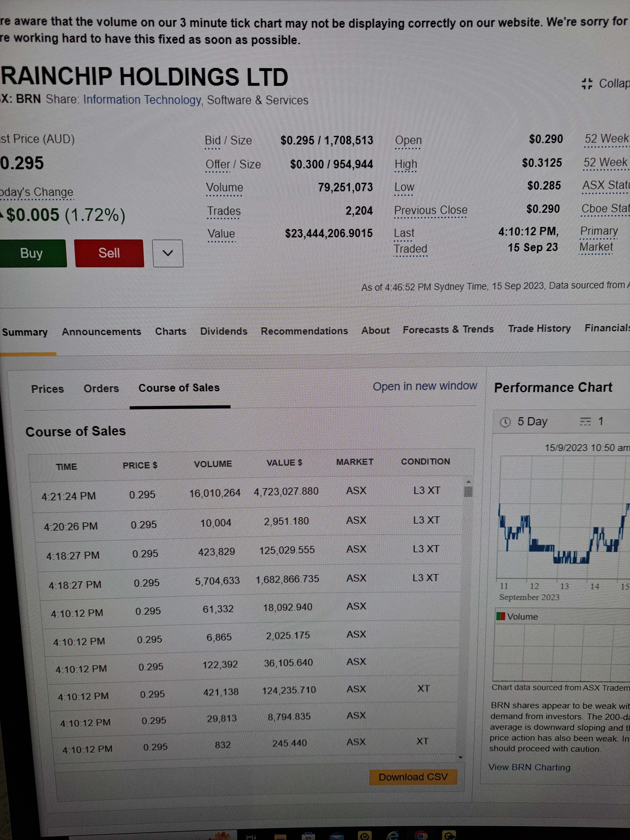
Task: Click the Trades label in quote panel
Action: click(224, 211)
